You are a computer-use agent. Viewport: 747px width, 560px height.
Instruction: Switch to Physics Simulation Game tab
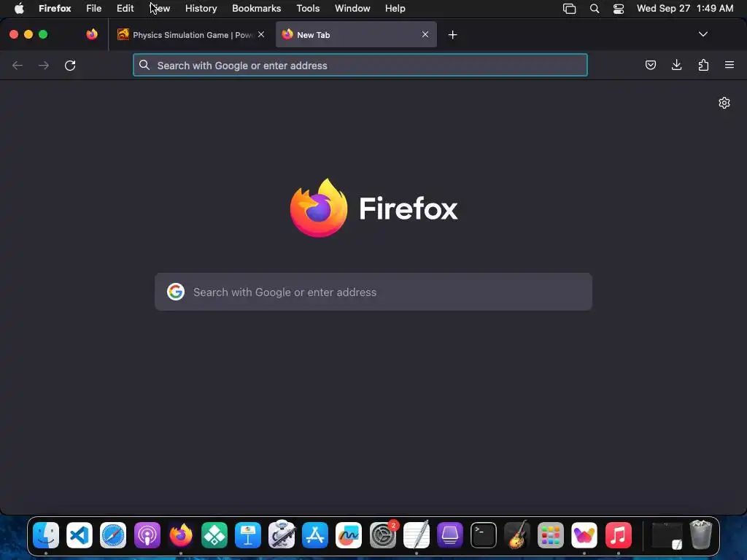(190, 34)
